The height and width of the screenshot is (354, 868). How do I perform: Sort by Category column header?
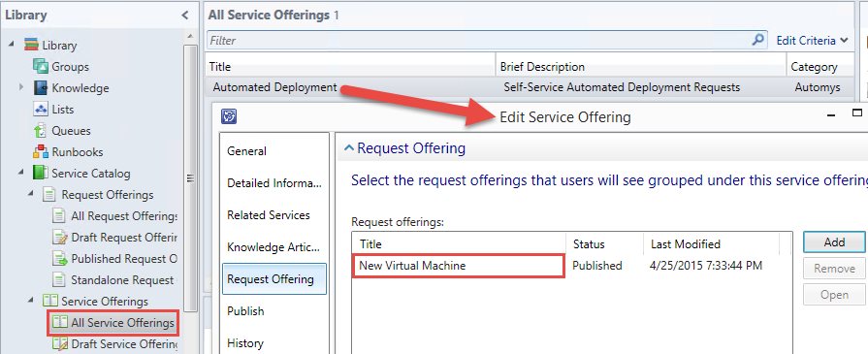point(820,67)
